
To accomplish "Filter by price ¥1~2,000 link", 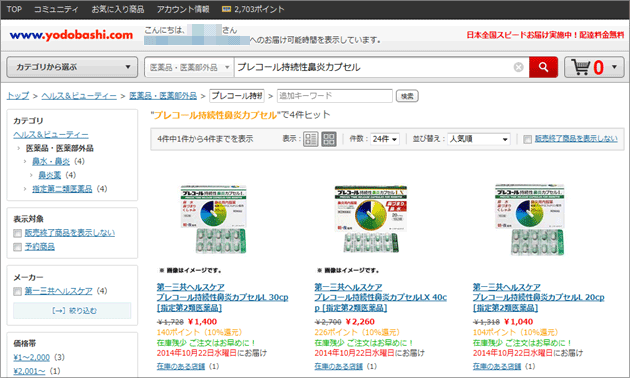I will point(31,358).
